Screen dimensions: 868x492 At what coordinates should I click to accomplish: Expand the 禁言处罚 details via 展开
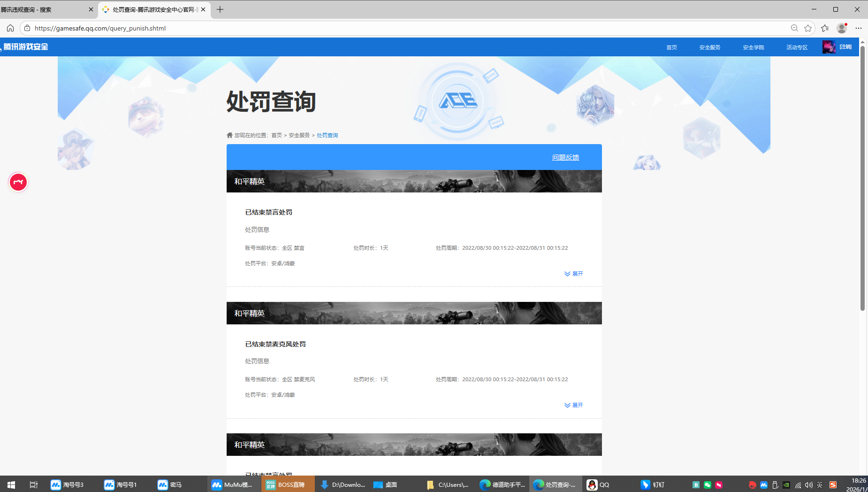(x=573, y=273)
